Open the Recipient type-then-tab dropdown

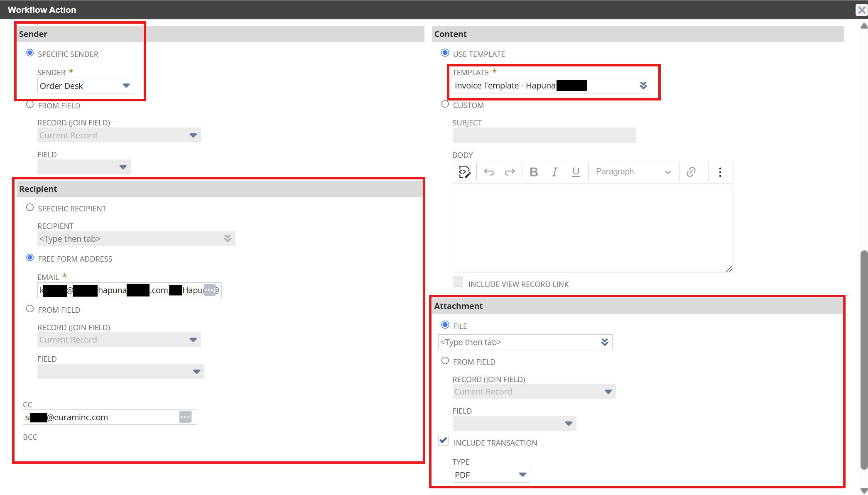pos(136,238)
